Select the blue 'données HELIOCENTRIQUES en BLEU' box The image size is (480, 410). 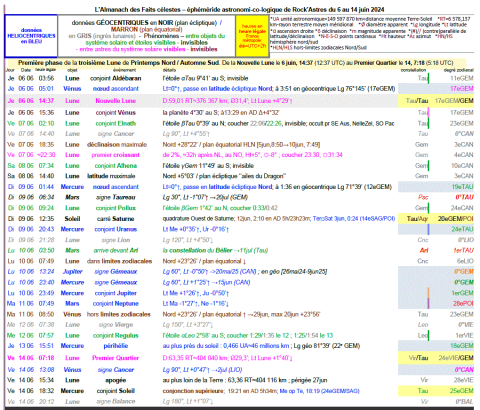point(31,36)
